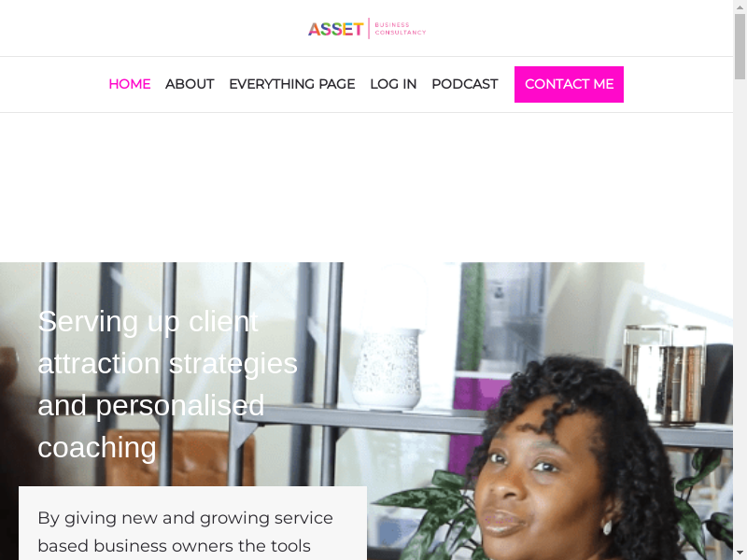Visit the PODCAST page

tap(465, 84)
